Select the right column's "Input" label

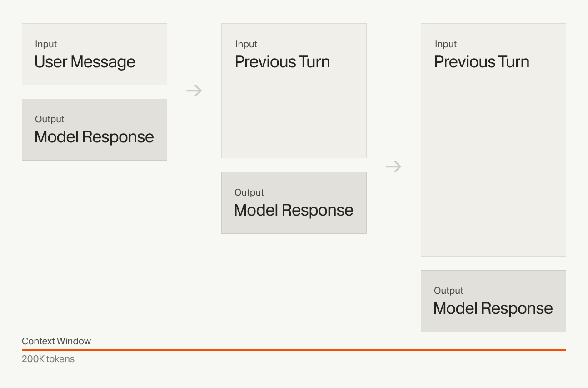(446, 44)
